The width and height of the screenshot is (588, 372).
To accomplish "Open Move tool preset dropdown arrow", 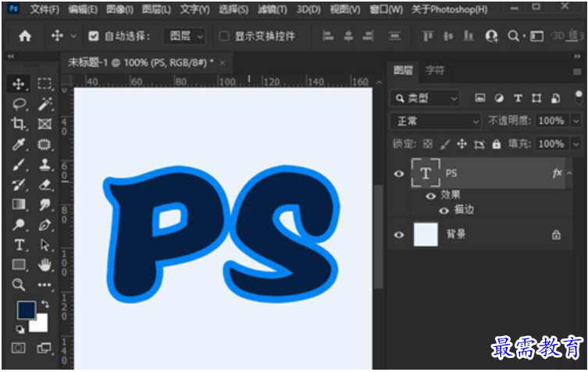I will (x=74, y=37).
